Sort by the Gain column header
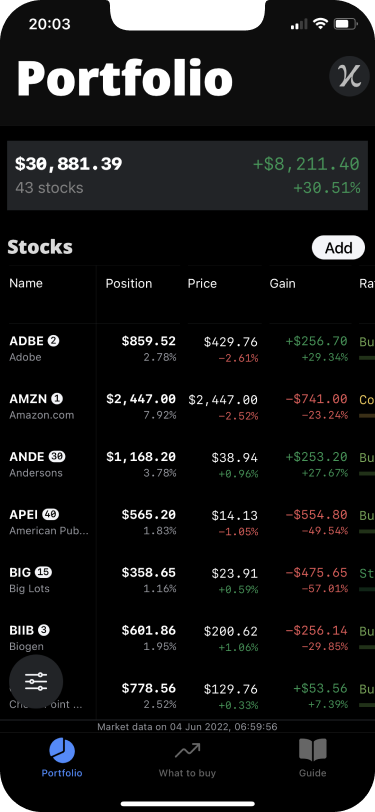This screenshot has height=812, width=375. tap(282, 283)
